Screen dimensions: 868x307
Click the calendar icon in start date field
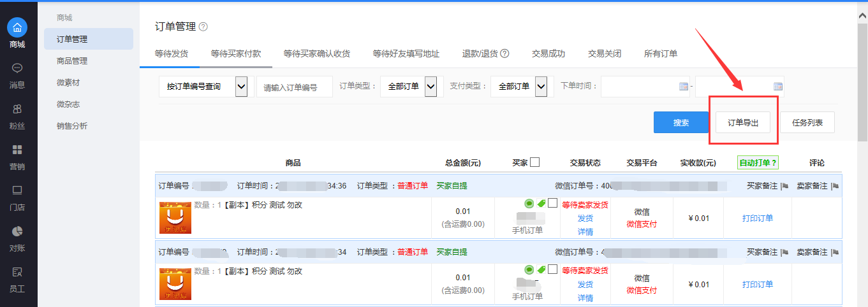(x=684, y=87)
